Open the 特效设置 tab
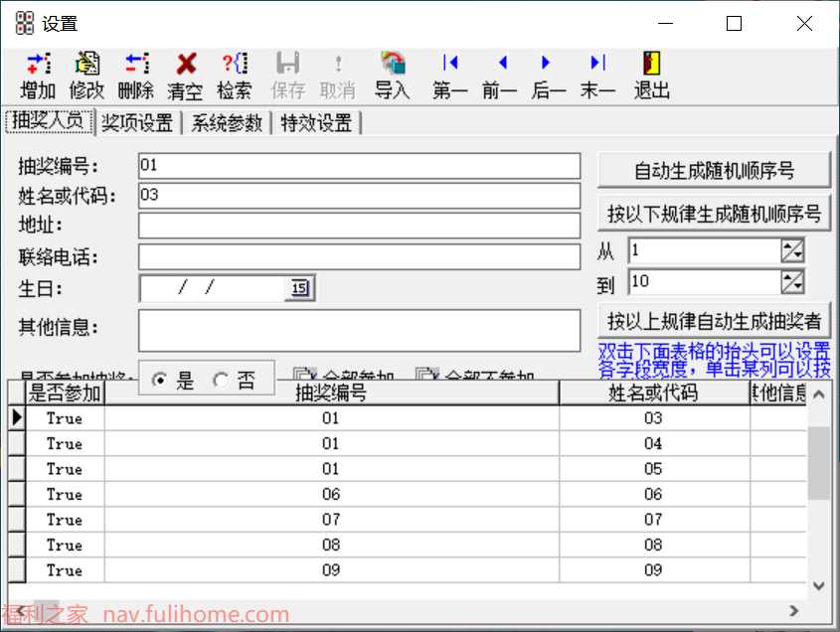The height and width of the screenshot is (632, 840). pos(316,123)
